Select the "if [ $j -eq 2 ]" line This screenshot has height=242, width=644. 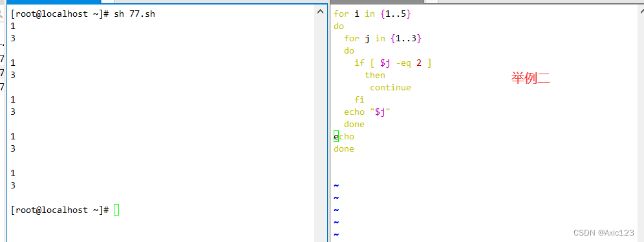(x=392, y=63)
